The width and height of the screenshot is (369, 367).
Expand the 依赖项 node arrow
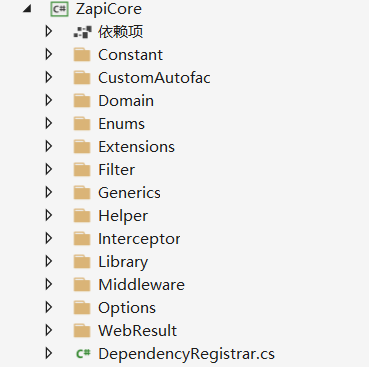click(x=49, y=31)
